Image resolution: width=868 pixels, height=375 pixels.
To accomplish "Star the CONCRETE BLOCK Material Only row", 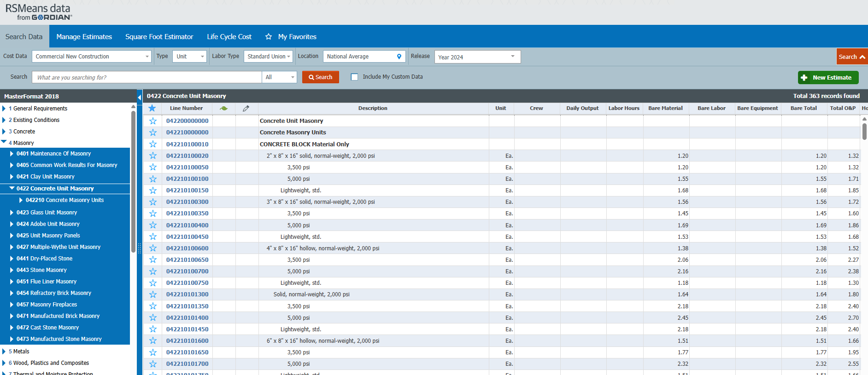I will point(152,144).
